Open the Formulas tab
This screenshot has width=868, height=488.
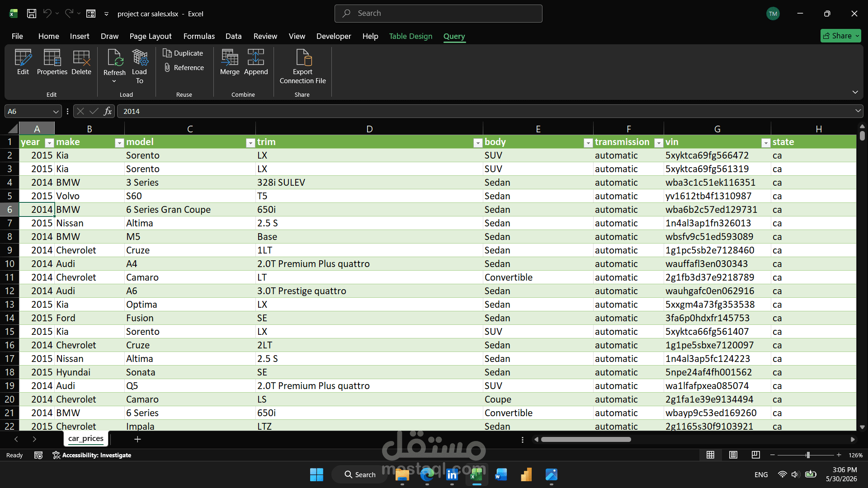click(x=199, y=36)
